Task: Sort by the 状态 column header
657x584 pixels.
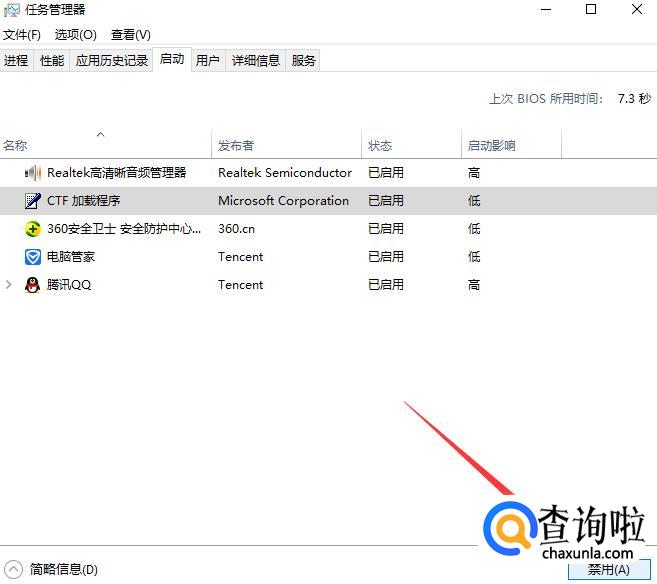Action: pos(411,145)
